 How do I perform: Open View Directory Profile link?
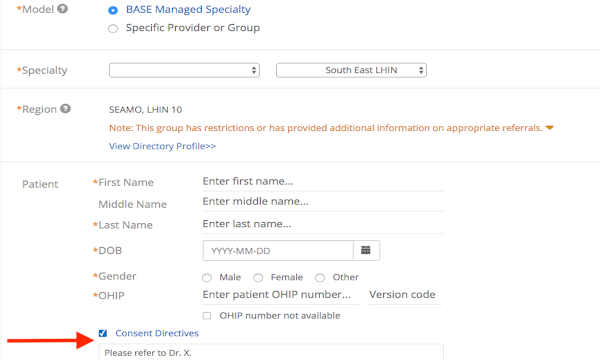(x=162, y=146)
